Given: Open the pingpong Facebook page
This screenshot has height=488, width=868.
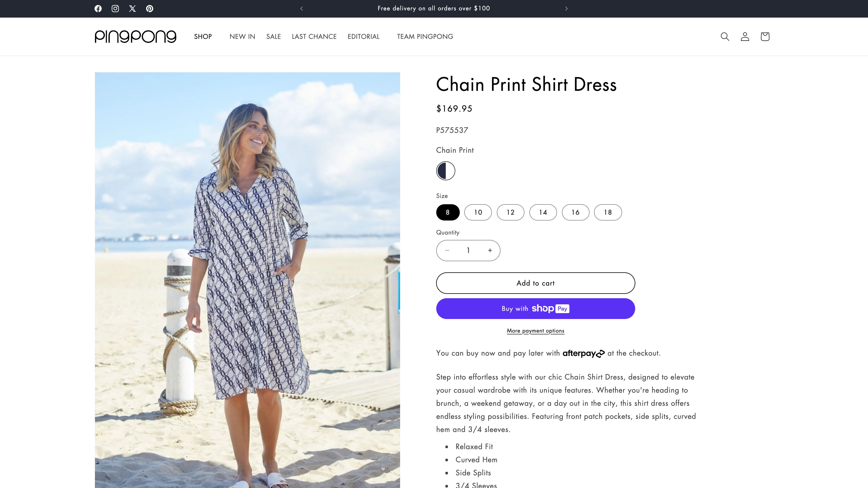Looking at the screenshot, I should pos(98,8).
